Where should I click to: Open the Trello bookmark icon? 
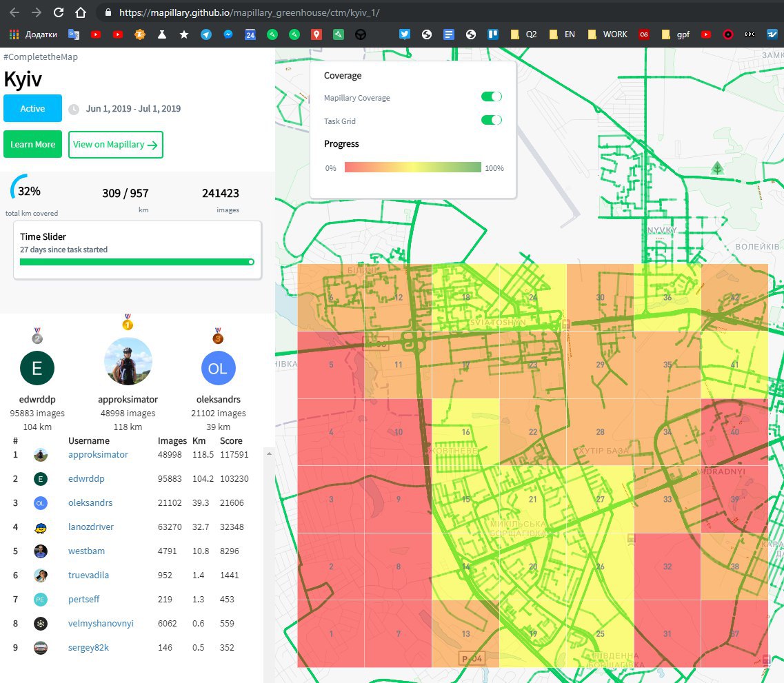[493, 34]
